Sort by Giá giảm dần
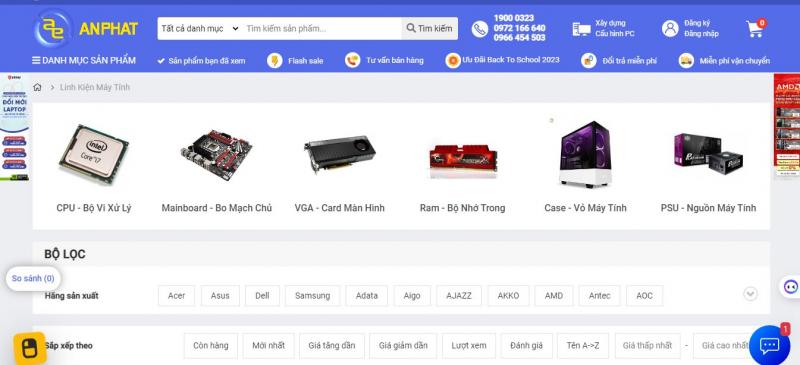 [403, 346]
